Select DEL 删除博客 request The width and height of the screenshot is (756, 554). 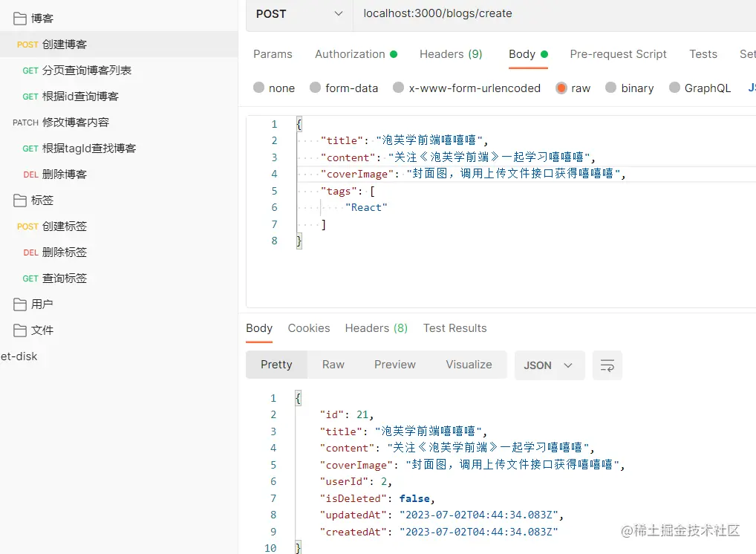coord(119,175)
